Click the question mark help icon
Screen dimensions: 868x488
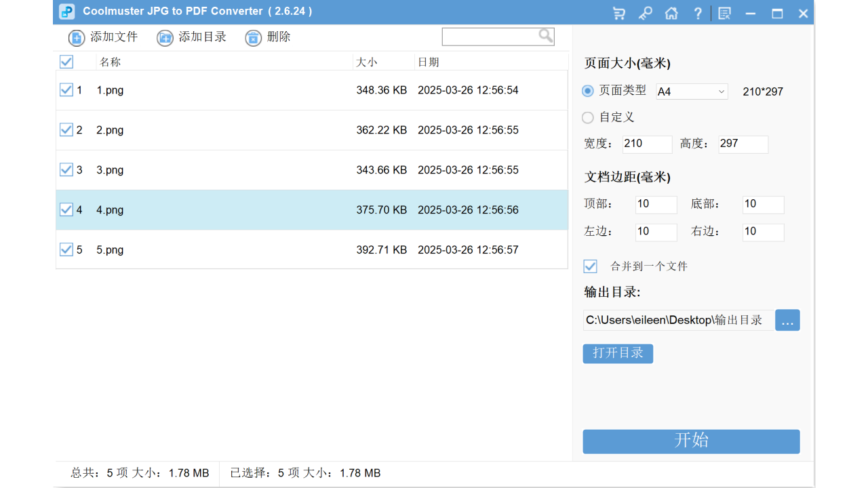point(698,13)
